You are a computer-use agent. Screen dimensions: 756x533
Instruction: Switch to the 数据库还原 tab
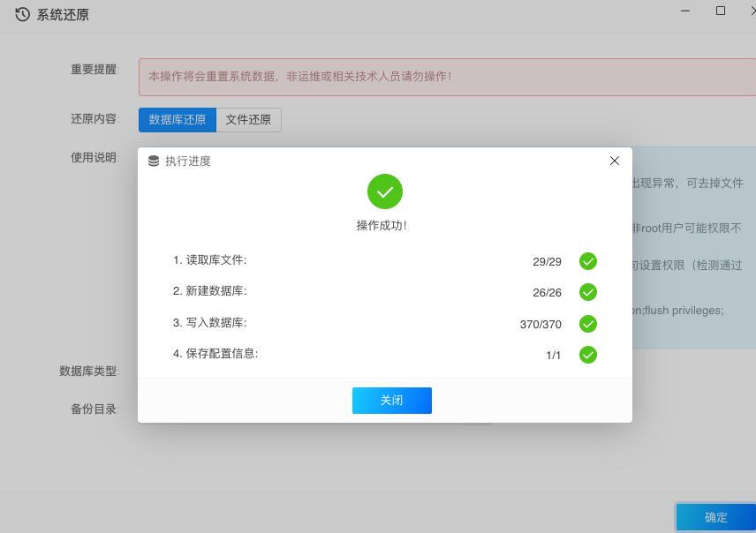point(178,120)
